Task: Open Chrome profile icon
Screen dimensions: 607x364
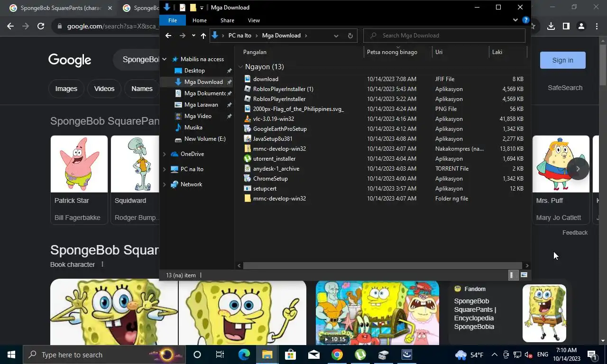Action: [x=581, y=26]
